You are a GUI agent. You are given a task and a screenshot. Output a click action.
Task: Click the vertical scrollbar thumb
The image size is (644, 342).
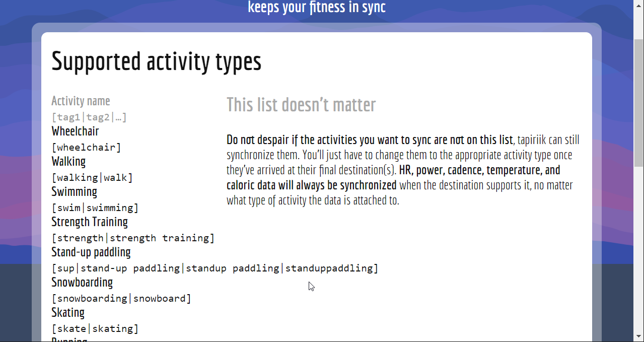(638, 101)
